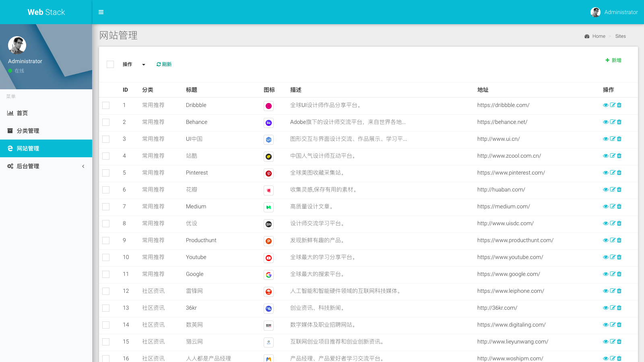Click the gear icon next to 后台管理
Viewport: 644px width, 362px height.
click(10, 166)
